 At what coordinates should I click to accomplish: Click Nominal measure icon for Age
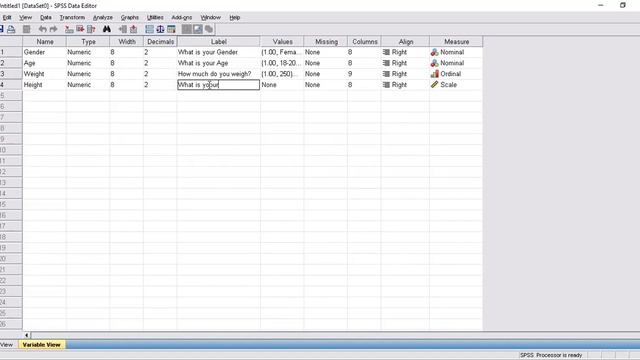tap(434, 63)
